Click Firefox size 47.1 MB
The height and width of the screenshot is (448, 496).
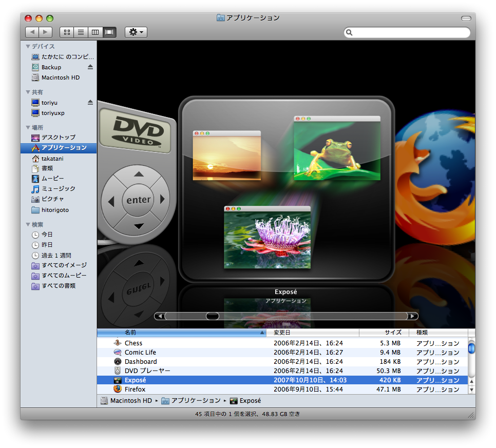point(389,389)
